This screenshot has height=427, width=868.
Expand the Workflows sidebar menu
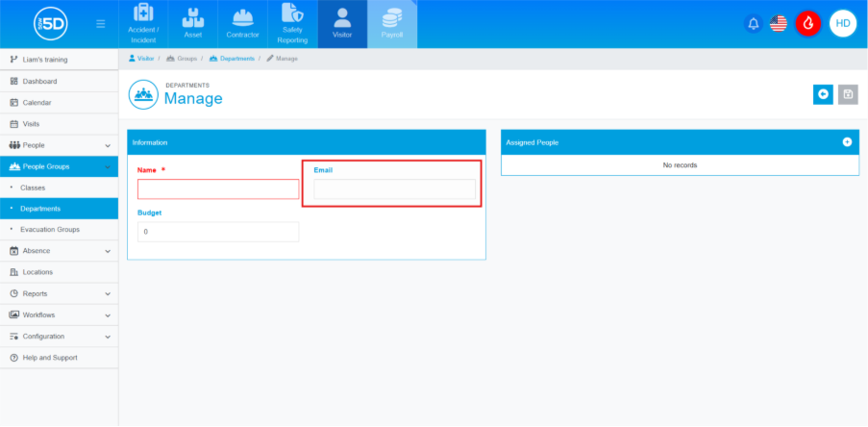pos(59,314)
